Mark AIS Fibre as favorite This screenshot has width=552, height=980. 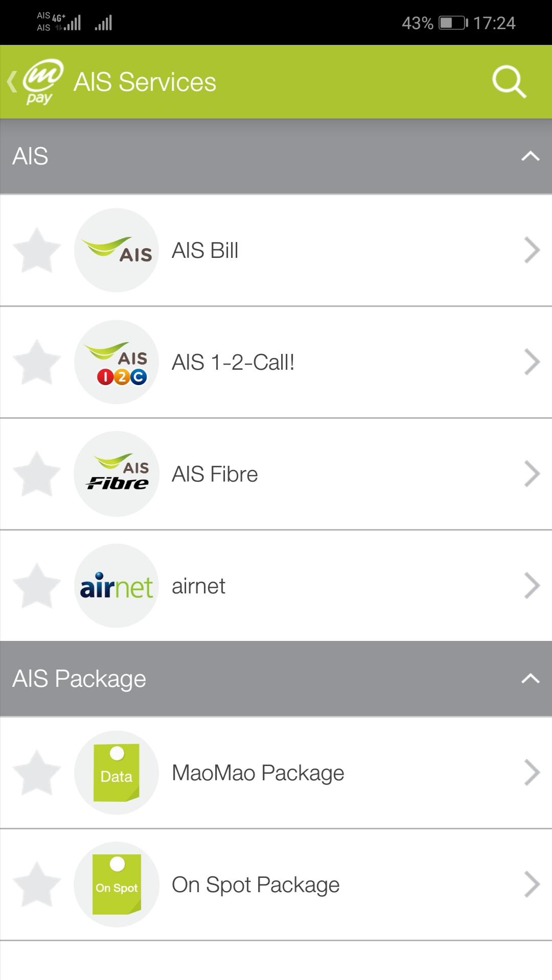37,474
